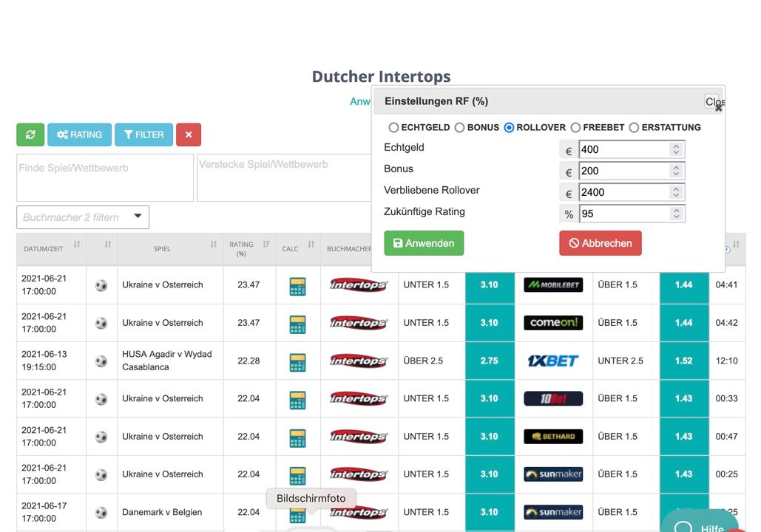Screen dimensions: 761x532
Task: Click sunmaker logo in Ukraine row
Action: pyautogui.click(x=553, y=474)
